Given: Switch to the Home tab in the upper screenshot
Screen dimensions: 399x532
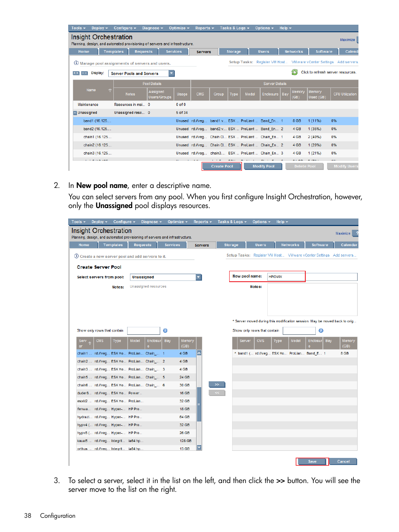Looking at the screenshot, I should pyautogui.click(x=84, y=51).
